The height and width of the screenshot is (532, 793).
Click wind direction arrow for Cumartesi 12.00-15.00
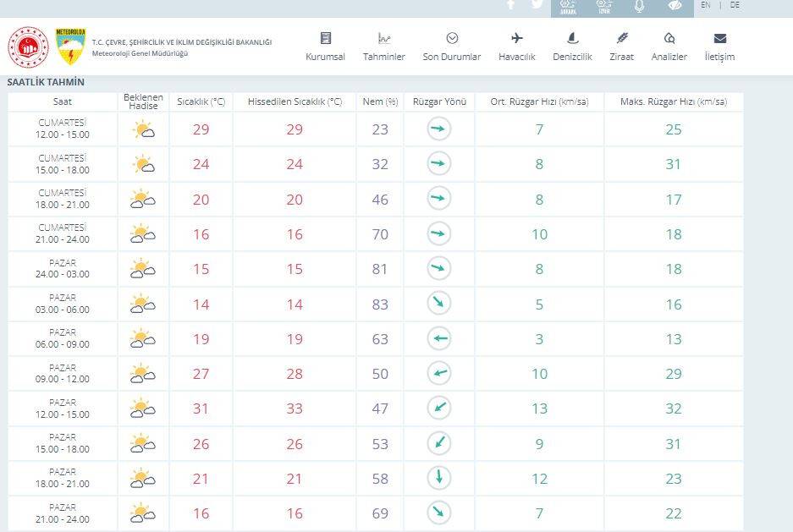tap(438, 129)
